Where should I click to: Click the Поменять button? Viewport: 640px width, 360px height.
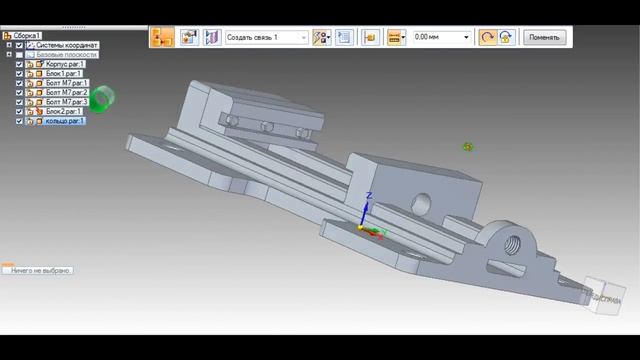pos(544,37)
